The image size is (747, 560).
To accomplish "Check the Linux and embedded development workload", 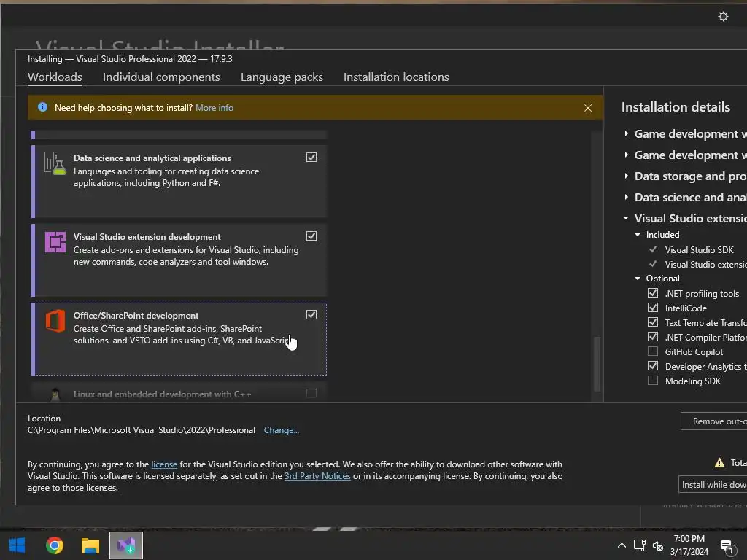I will point(311,393).
